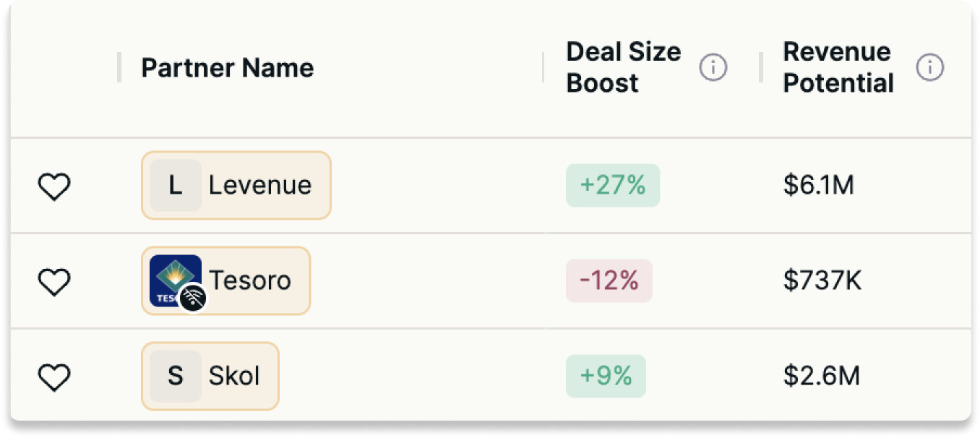
Task: Click the -12% deal boost badge
Action: (x=609, y=281)
